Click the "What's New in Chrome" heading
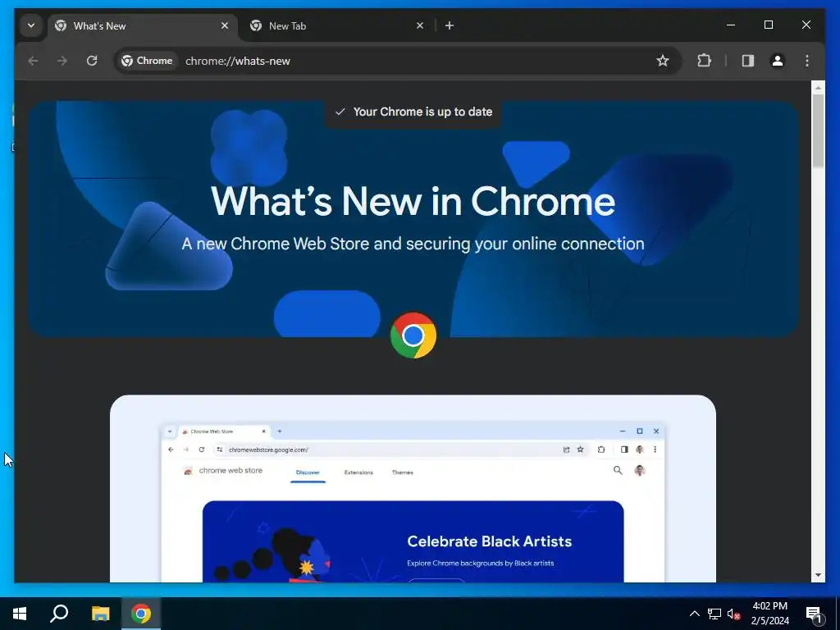The image size is (840, 630). 413,202
